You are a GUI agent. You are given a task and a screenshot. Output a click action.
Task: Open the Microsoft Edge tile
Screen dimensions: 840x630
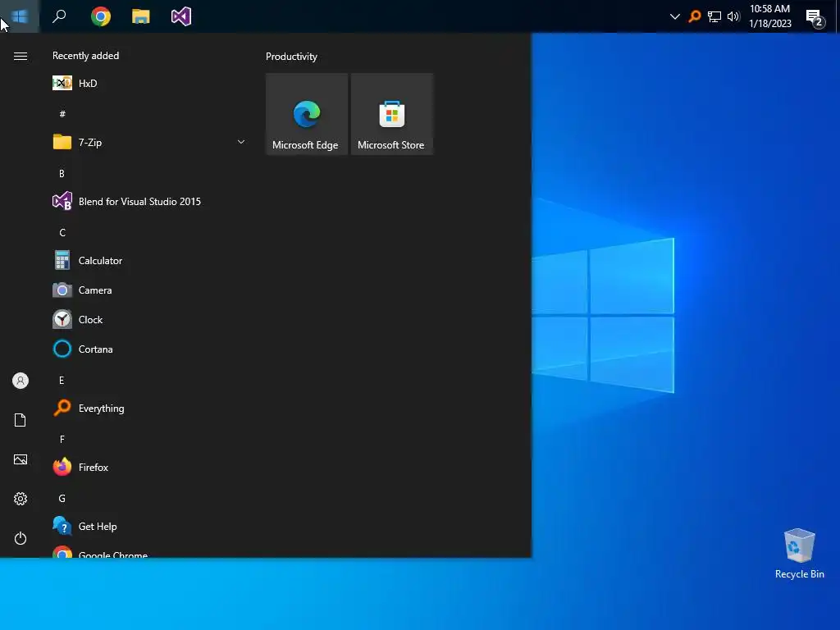[x=307, y=114]
